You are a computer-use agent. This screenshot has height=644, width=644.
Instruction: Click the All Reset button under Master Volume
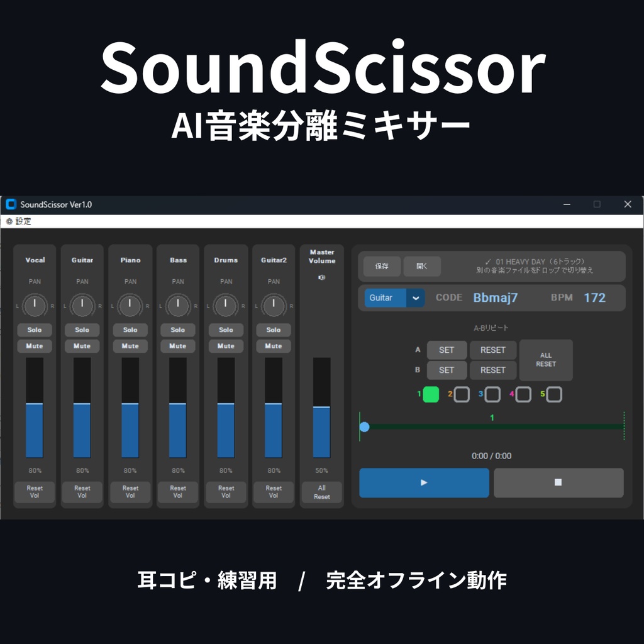(321, 492)
